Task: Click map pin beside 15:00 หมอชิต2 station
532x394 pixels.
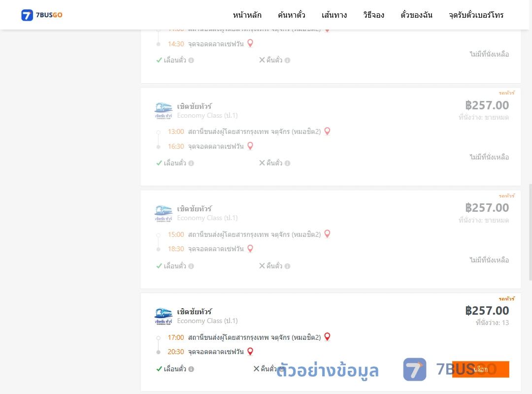Action: coord(328,234)
